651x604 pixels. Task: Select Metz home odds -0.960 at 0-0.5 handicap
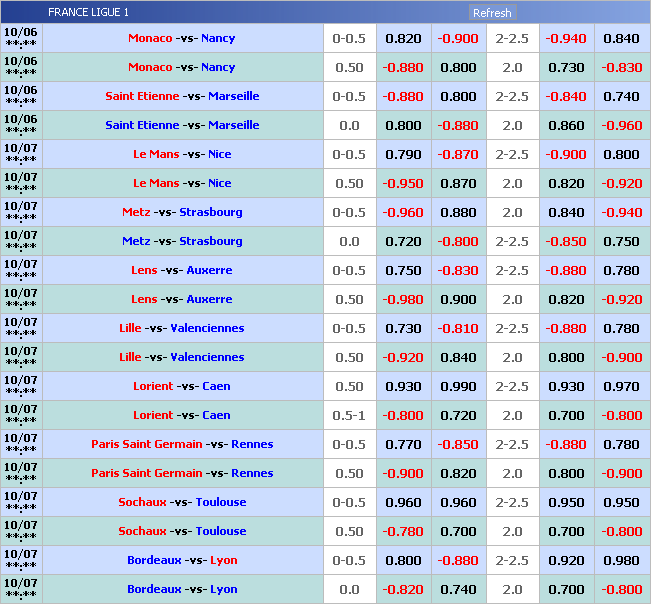[x=403, y=212]
